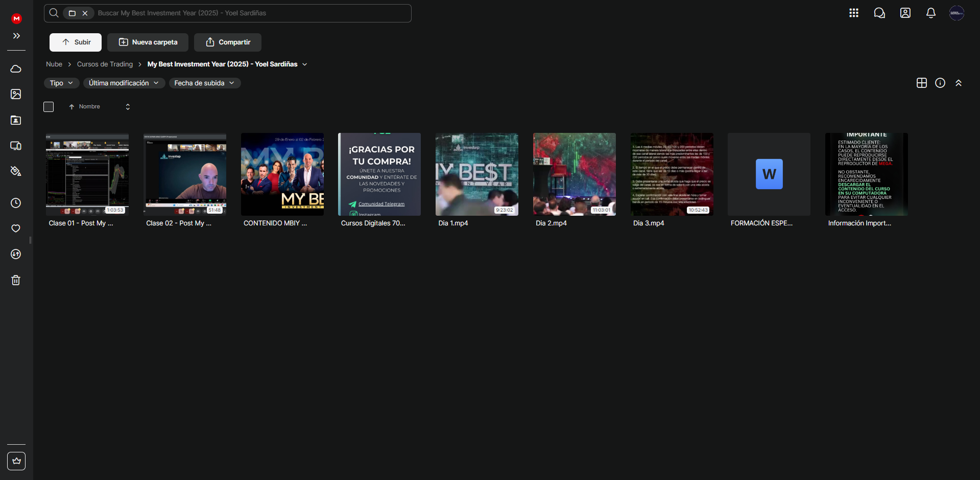Viewport: 980px width, 480px height.
Task: Go to Cursos de Trading breadcrumb
Action: click(x=105, y=64)
